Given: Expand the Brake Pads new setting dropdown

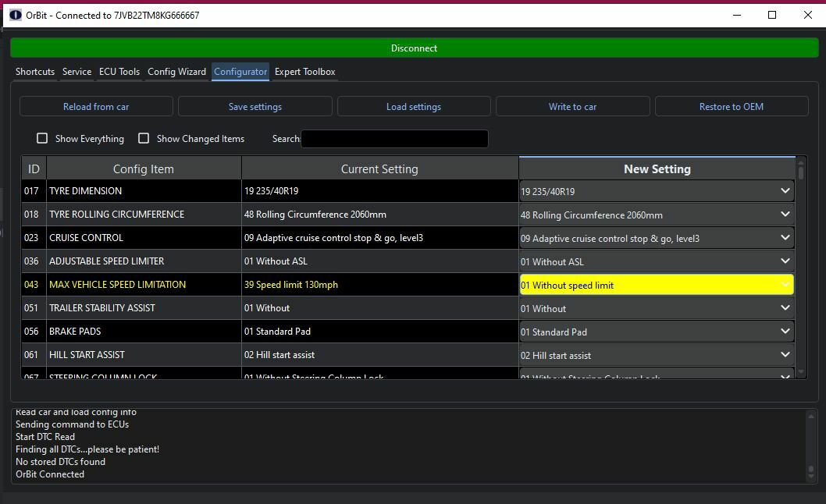Looking at the screenshot, I should [657, 332].
